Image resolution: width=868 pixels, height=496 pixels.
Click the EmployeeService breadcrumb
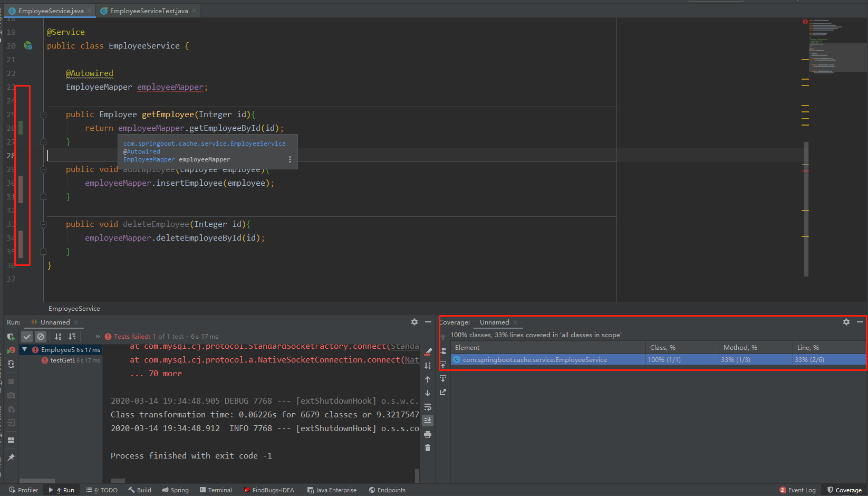(74, 309)
